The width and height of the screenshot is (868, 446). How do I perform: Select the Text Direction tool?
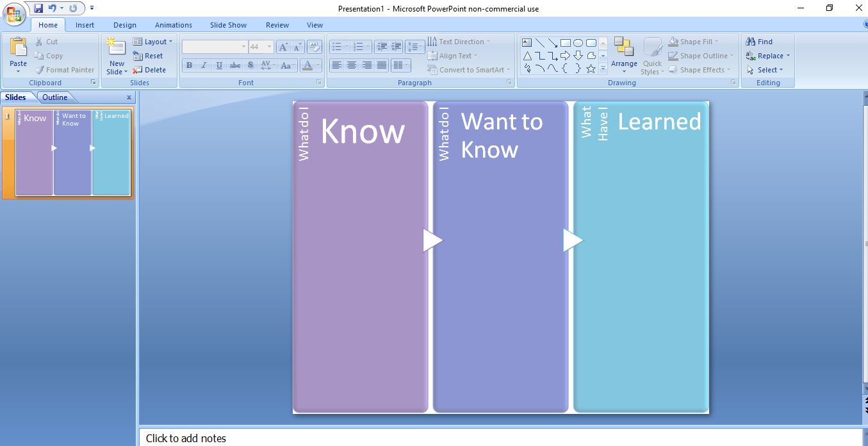tap(459, 41)
